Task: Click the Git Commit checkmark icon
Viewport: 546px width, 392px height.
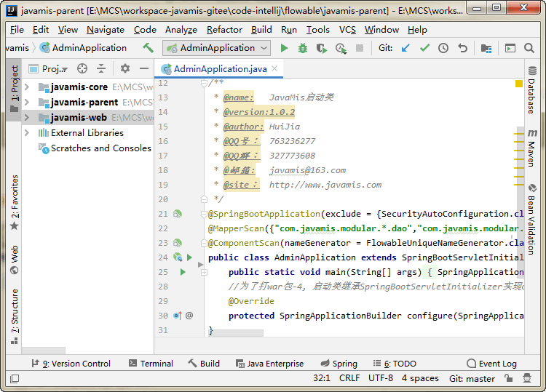Action: [424, 48]
